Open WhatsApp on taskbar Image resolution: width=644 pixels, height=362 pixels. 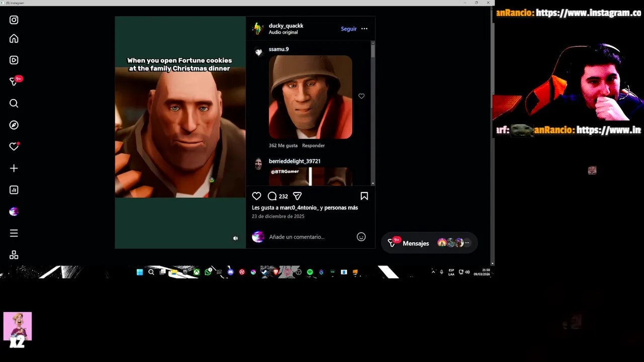coord(208,272)
